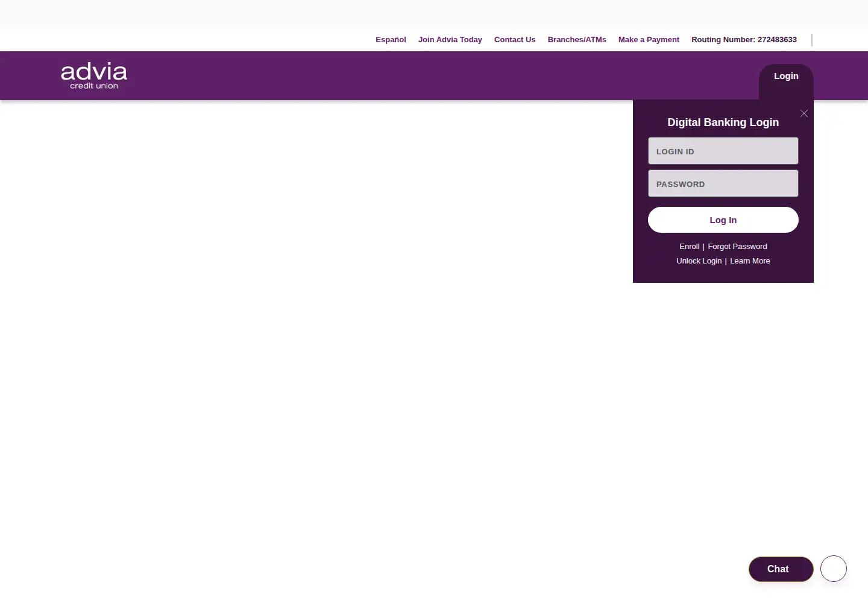Open the Join Advia Today link
Viewport: 868px width, 603px height.
coord(450,40)
